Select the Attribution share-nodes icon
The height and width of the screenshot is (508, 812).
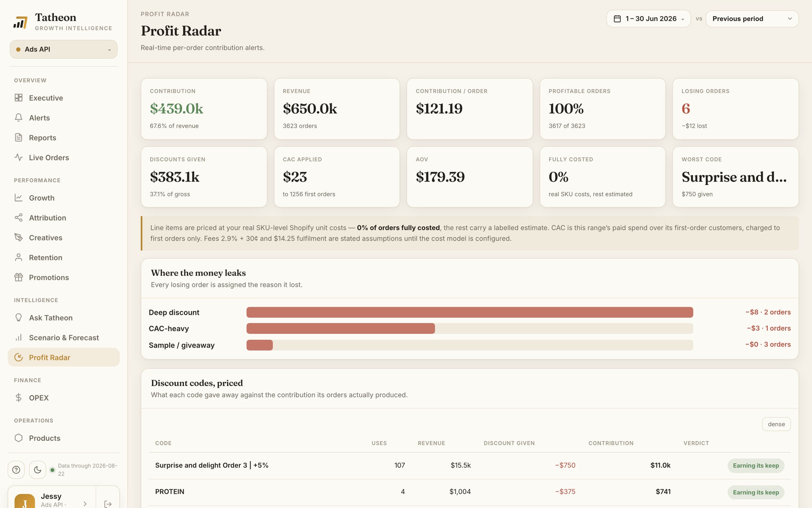(x=18, y=218)
